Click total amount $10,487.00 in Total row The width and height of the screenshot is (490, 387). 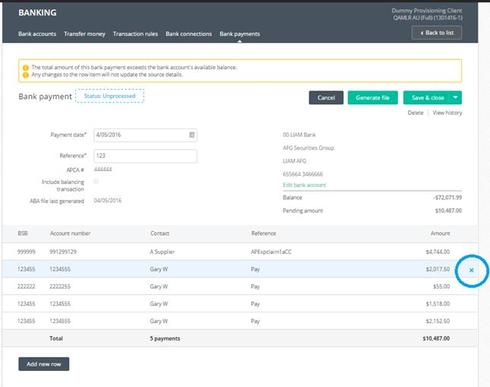click(x=436, y=338)
